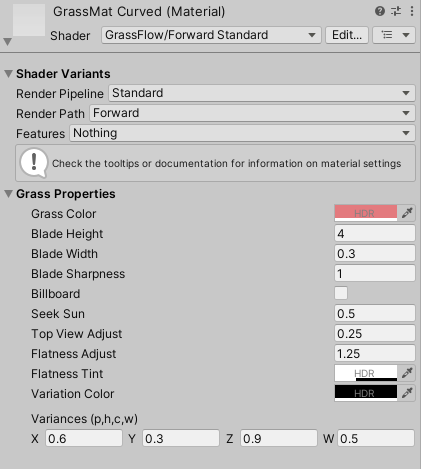Viewport: 421px width, 469px height.
Task: Use the eyedropper for Variation Color
Action: click(x=407, y=393)
